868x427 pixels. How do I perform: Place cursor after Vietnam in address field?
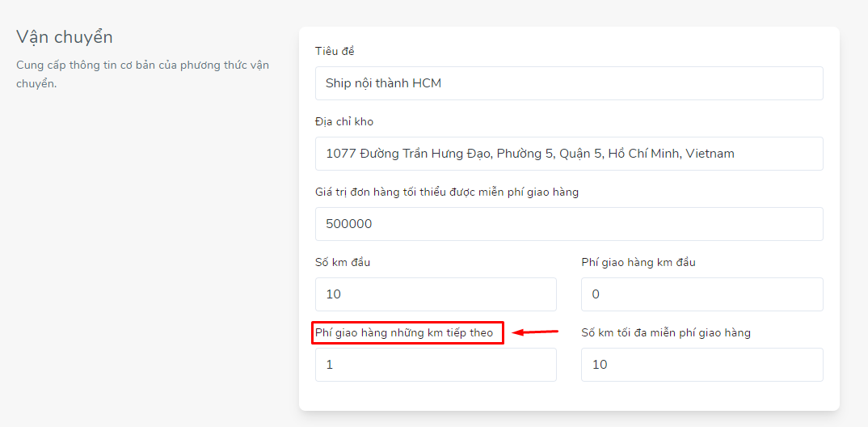coord(735,154)
